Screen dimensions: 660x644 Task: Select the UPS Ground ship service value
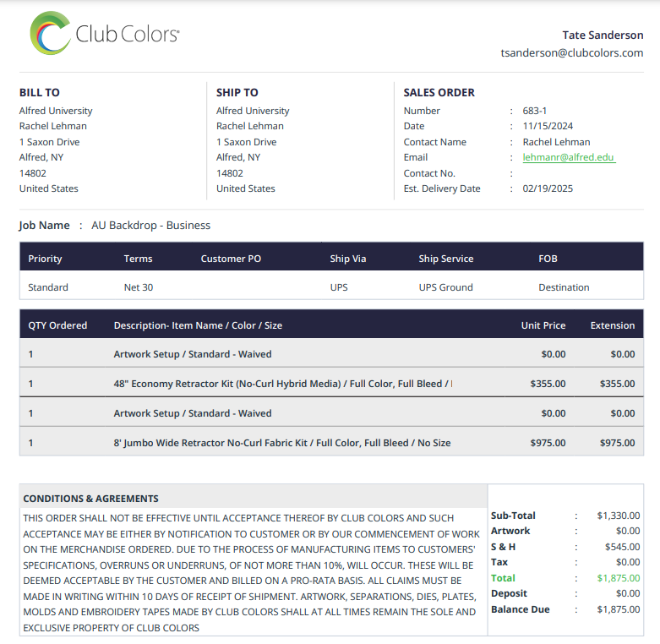(445, 287)
